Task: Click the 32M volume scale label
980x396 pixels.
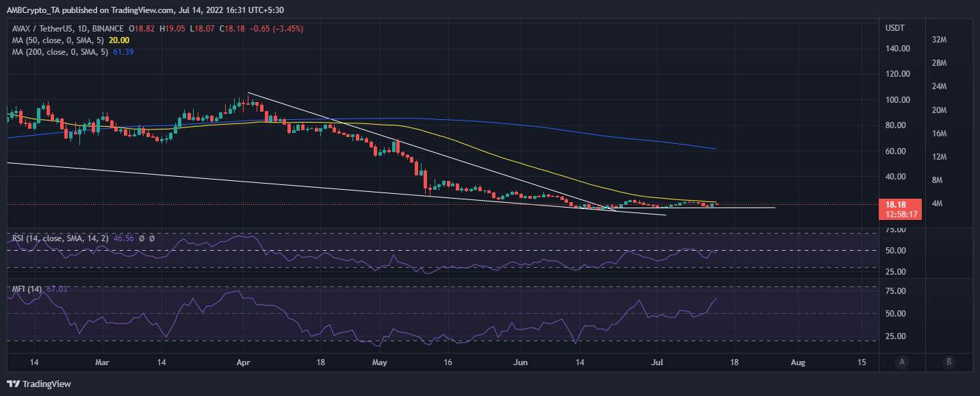Action: [939, 40]
